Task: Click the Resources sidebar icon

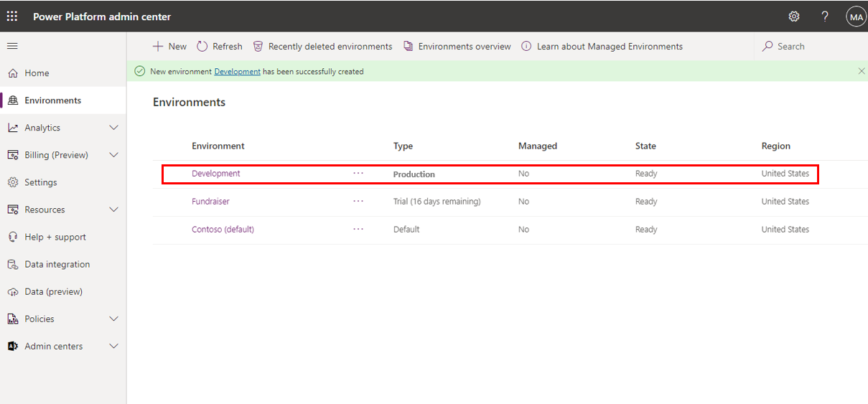Action: point(12,210)
